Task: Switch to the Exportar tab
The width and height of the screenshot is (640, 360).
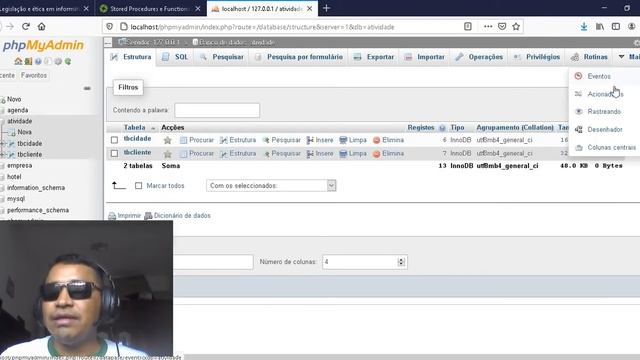Action: point(374,57)
